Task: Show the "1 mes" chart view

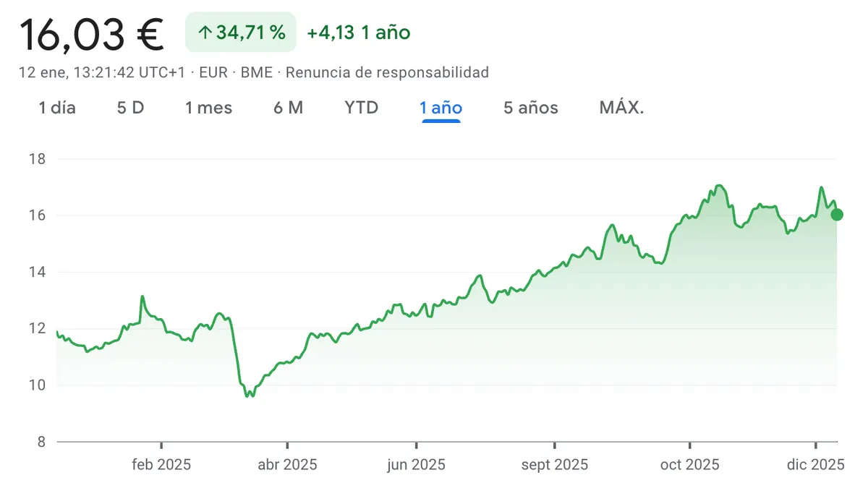Action: pos(208,108)
